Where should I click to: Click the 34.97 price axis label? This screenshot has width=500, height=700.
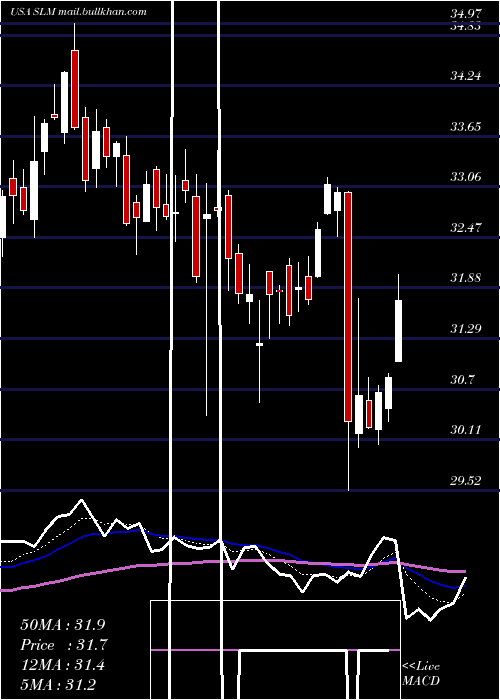click(466, 14)
